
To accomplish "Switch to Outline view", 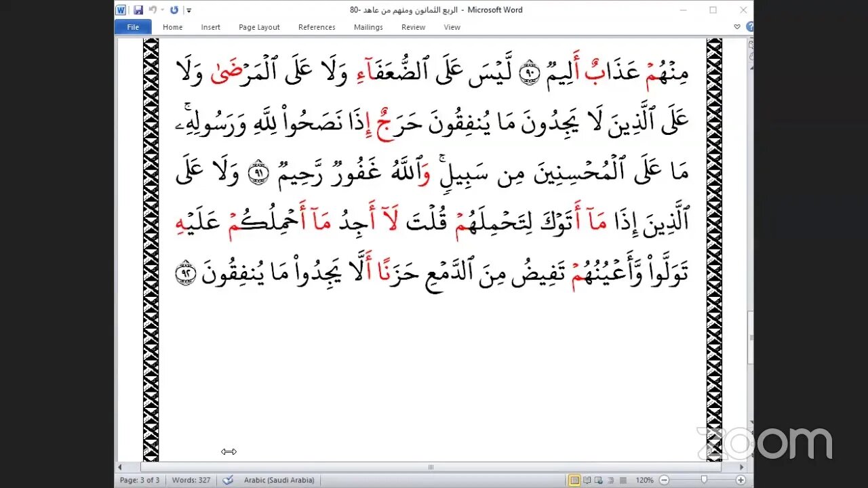I will (x=610, y=480).
